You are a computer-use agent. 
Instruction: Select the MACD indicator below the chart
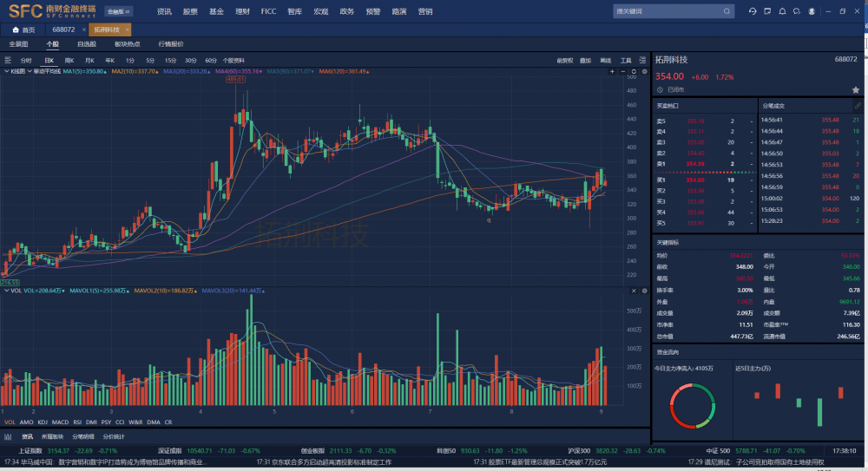pos(59,422)
